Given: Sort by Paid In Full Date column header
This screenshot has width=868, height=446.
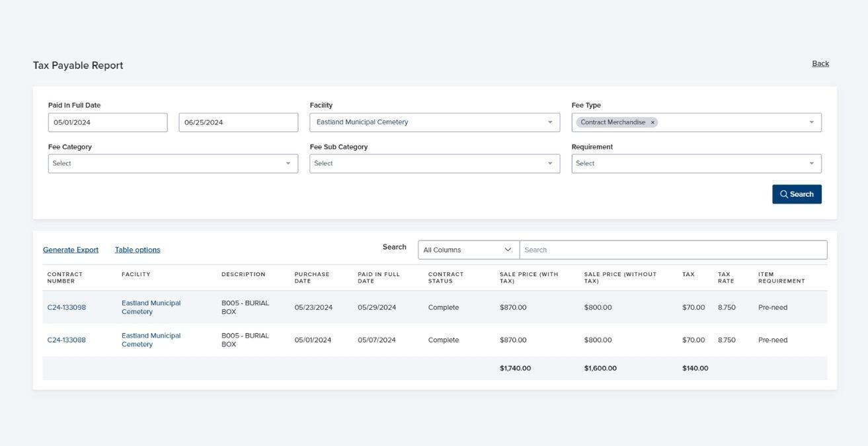Looking at the screenshot, I should (379, 278).
